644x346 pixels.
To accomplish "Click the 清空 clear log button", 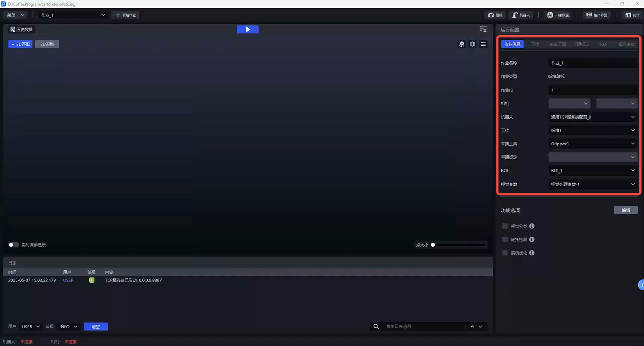I will click(x=95, y=327).
